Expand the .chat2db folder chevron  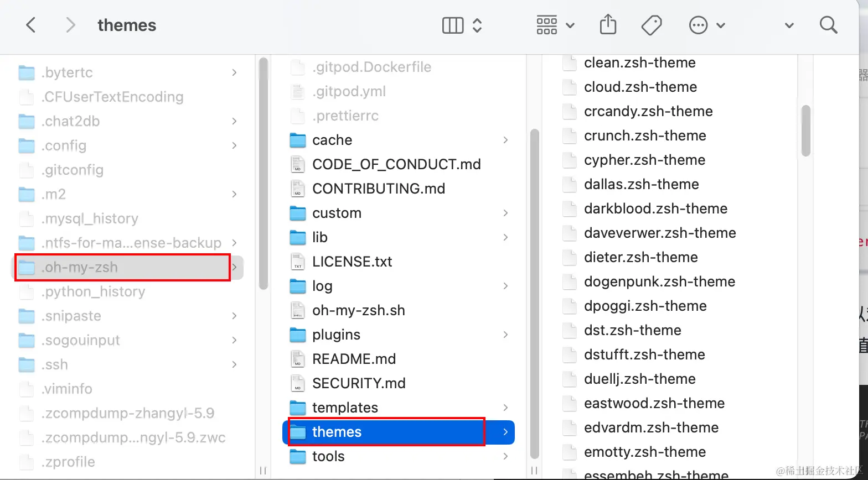(x=234, y=121)
